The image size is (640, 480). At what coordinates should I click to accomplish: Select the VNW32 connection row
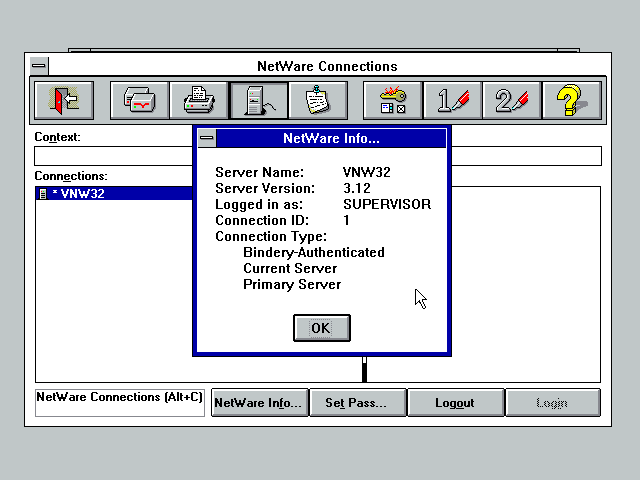[114, 193]
